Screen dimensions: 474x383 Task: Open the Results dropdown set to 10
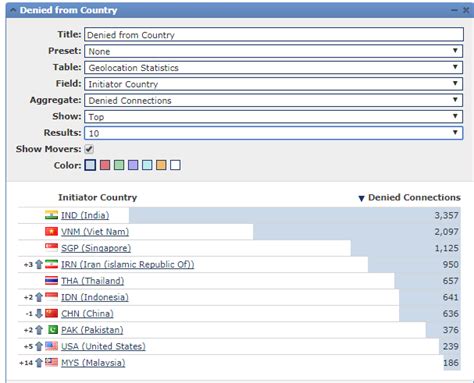point(274,133)
